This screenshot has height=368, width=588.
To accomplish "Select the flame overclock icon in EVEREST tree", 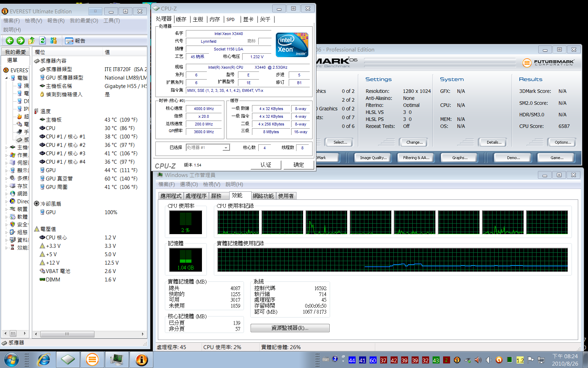I will tap(20, 116).
